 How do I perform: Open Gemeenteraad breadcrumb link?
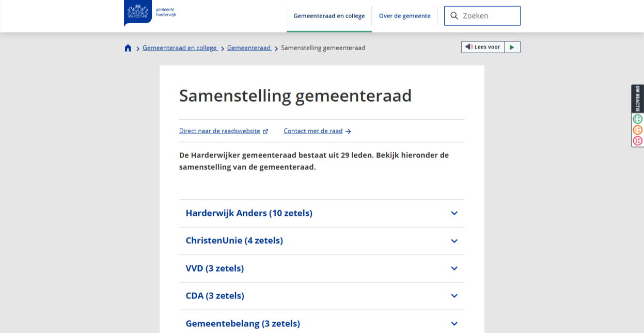249,47
